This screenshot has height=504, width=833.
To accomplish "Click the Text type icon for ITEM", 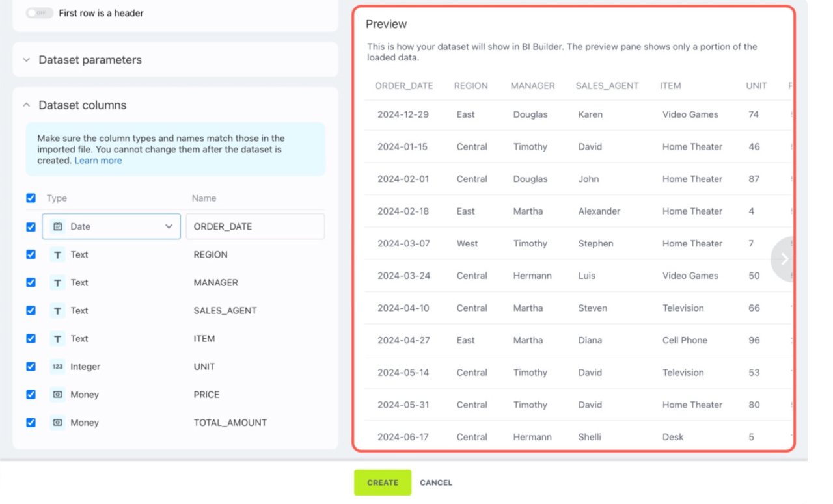I will pyautogui.click(x=57, y=338).
